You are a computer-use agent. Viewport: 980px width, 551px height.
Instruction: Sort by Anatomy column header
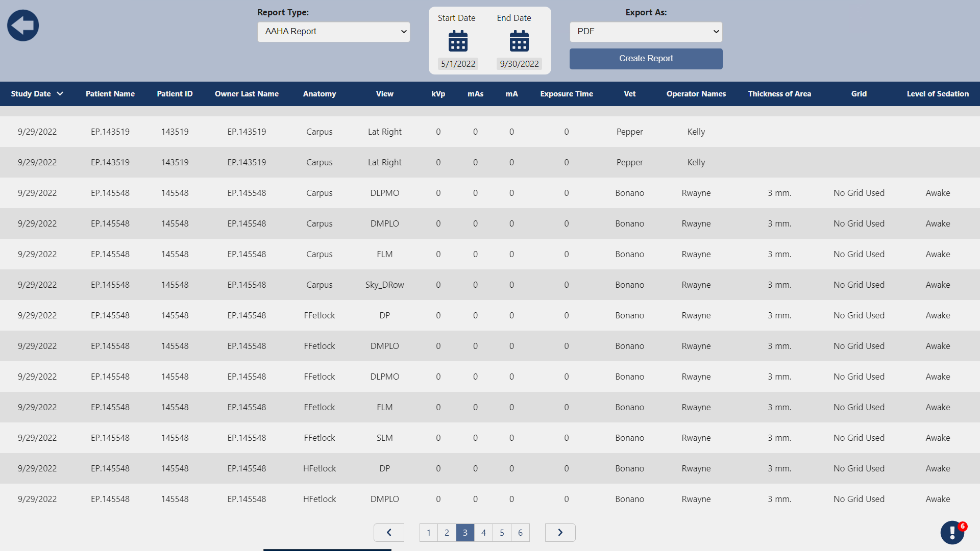click(x=320, y=94)
